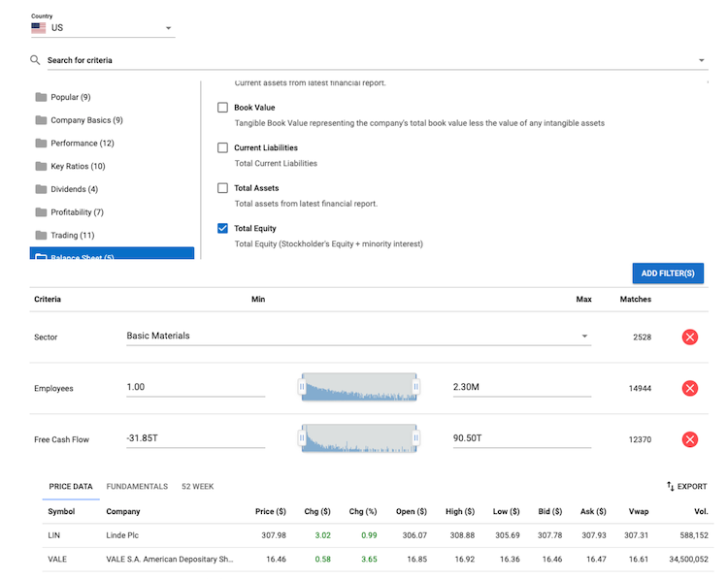
Task: Click the Popular folder icon
Action: [42, 97]
